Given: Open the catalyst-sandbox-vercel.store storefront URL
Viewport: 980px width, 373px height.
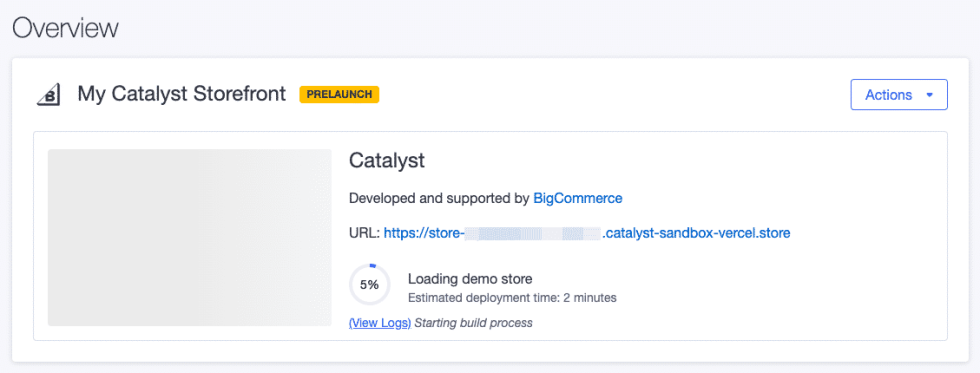Looking at the screenshot, I should [587, 233].
